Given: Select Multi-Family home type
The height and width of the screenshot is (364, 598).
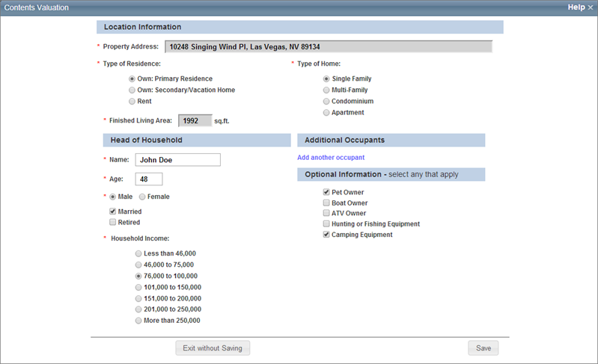Looking at the screenshot, I should (326, 90).
